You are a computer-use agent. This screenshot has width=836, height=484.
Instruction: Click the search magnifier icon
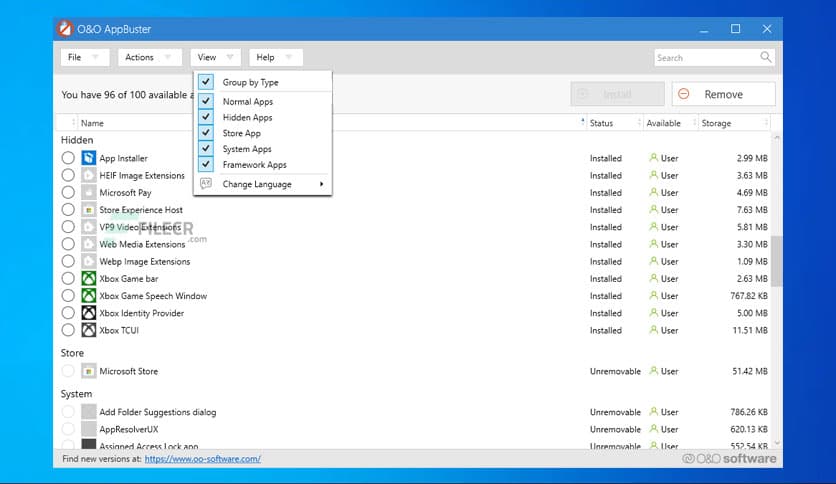coord(766,57)
